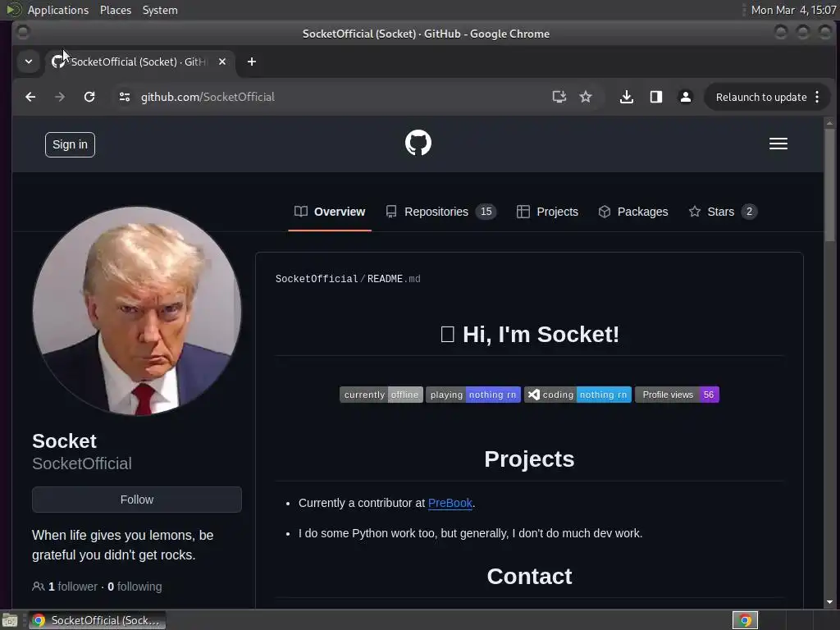Click the Projects heading in README
Image resolution: width=840 pixels, height=630 pixels.
tap(529, 459)
